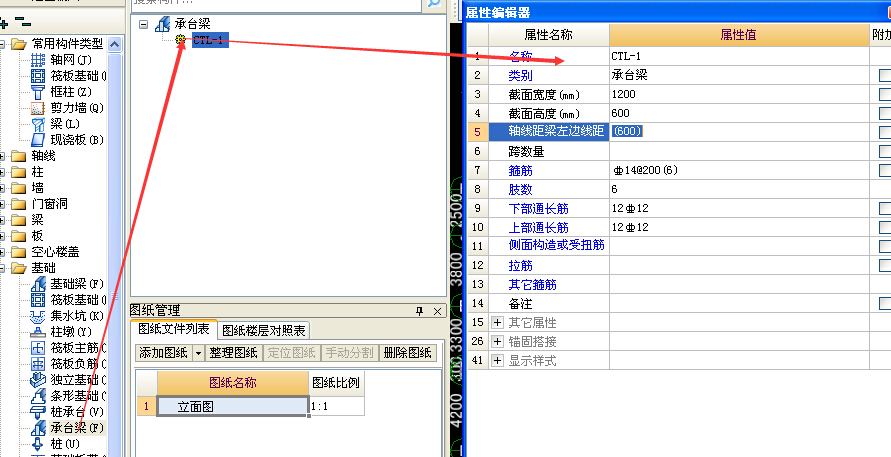The image size is (891, 457).
Task: Click the 图纸名称 column header
Action: tap(233, 383)
